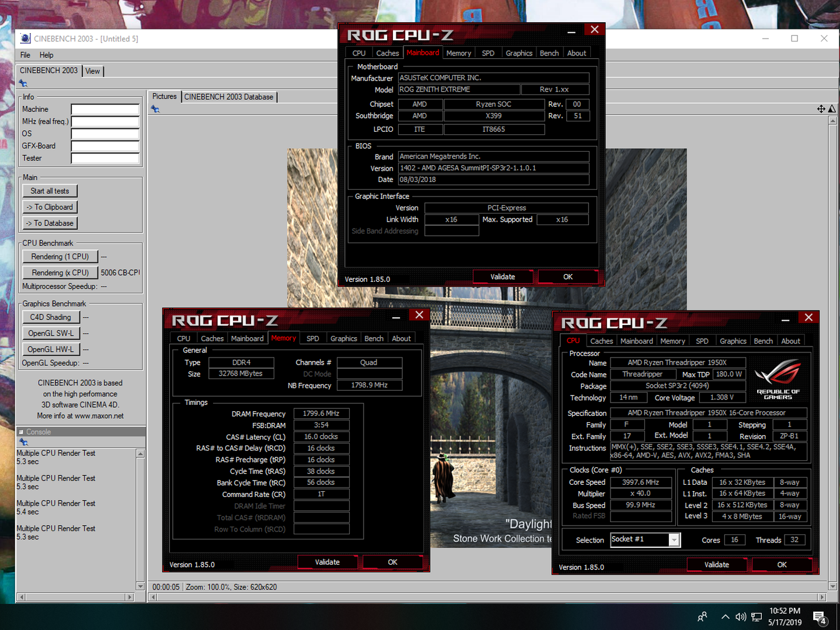Click the 5006 CB-CPU score text
The image size is (840, 630).
pyautogui.click(x=120, y=272)
